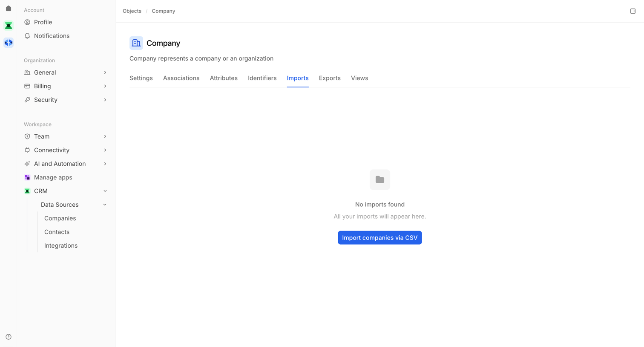
Task: Click the AI and Automation label
Action: (60, 164)
